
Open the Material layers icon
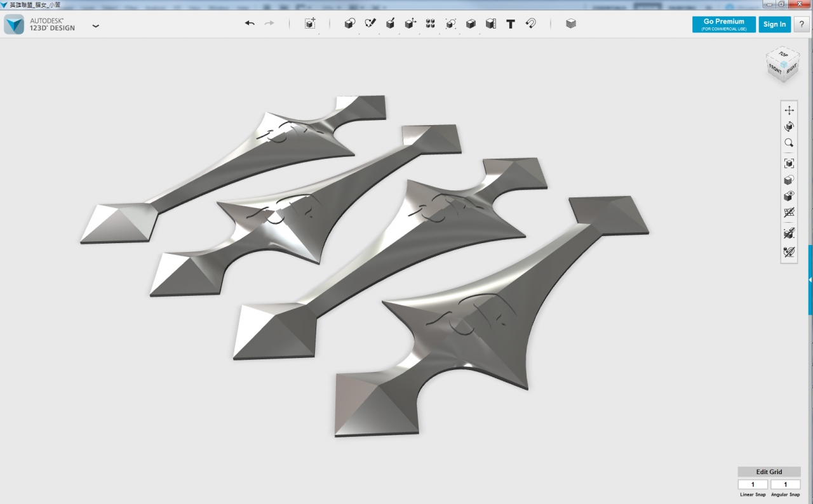(x=571, y=23)
